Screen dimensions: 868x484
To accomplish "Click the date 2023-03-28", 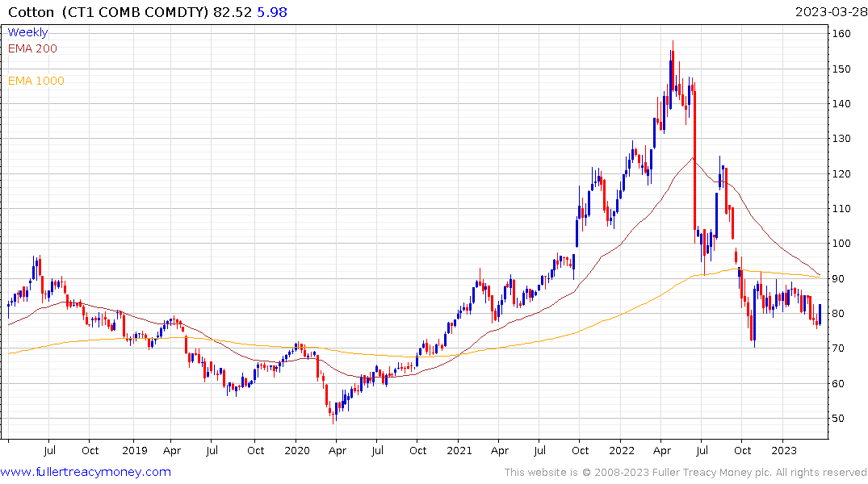I will click(831, 12).
